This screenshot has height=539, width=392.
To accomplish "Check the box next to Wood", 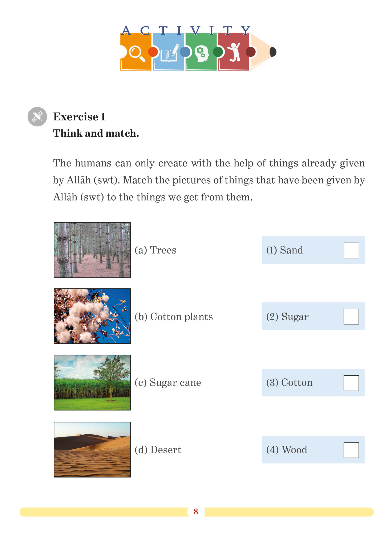I will coord(351,450).
